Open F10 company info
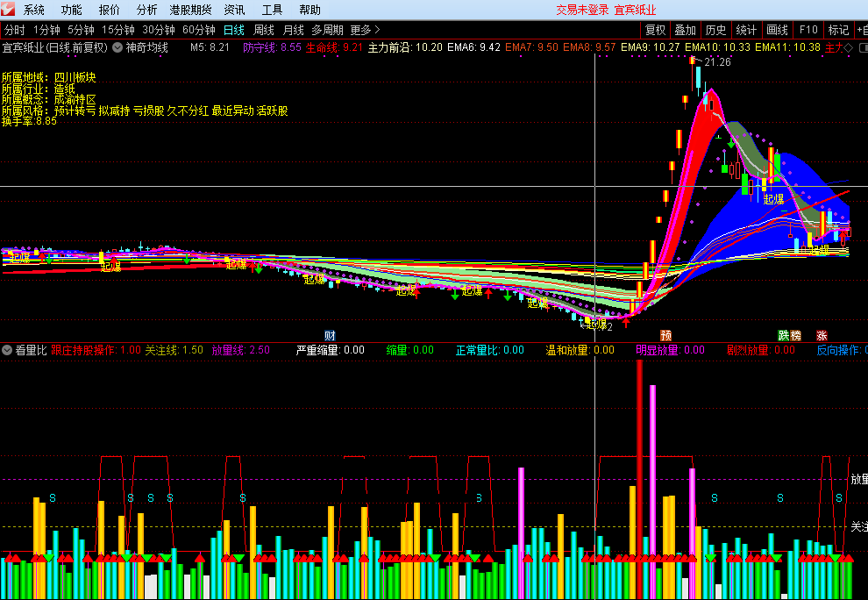 pos(808,30)
